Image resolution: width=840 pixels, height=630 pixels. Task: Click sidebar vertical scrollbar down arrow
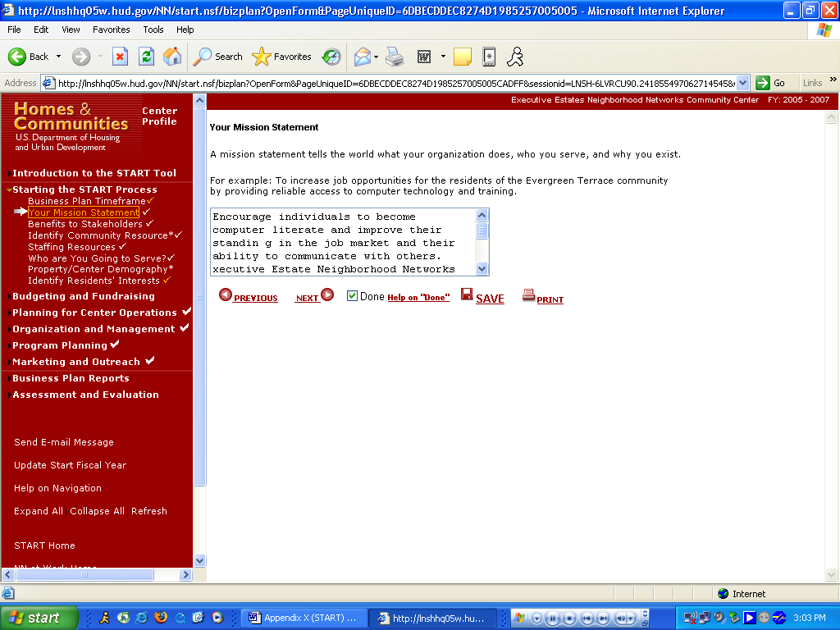[x=199, y=561]
